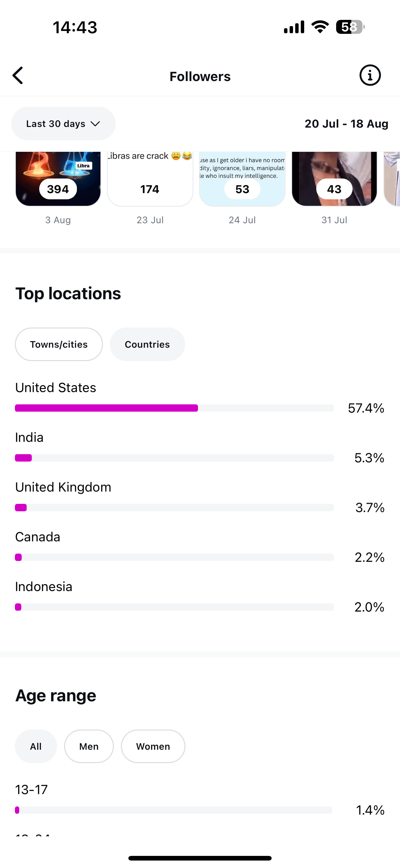
Task: Expand the Last 30 days dropdown
Action: pos(63,124)
